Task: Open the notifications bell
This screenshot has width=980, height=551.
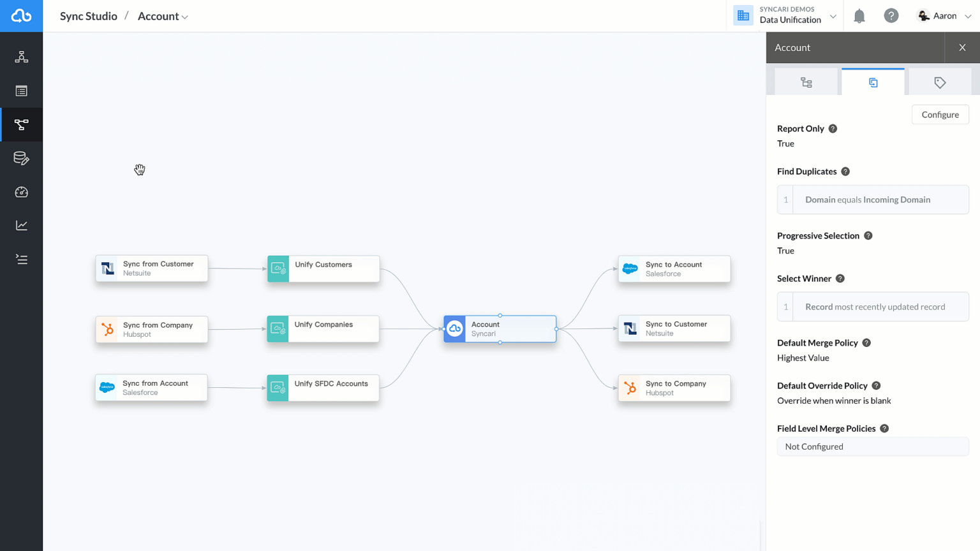Action: (x=859, y=16)
